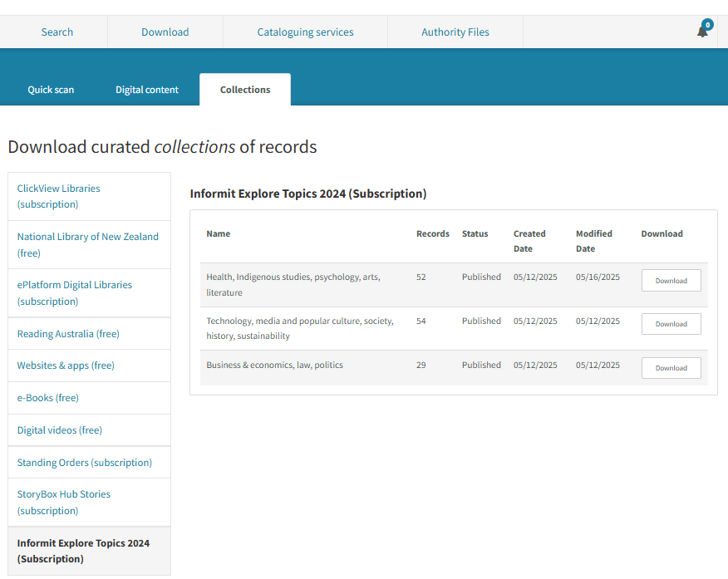The image size is (728, 579).
Task: Open the Reading Australia (free) collection
Action: 68,334
